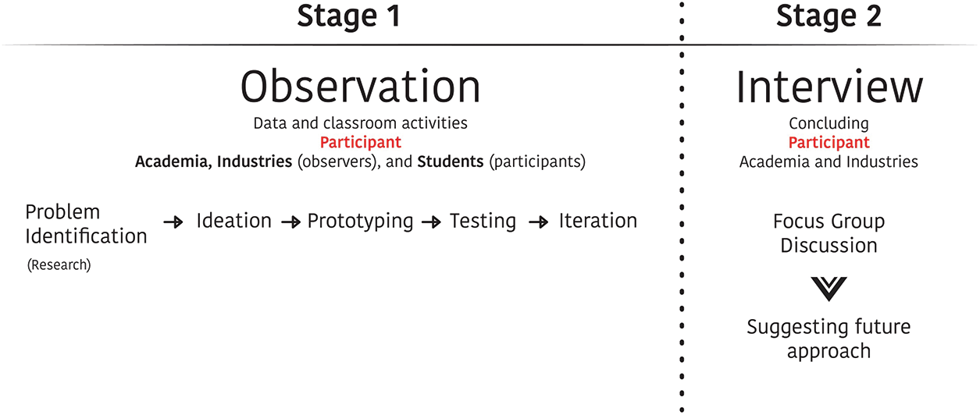Click the Problem Identification step

click(86, 224)
